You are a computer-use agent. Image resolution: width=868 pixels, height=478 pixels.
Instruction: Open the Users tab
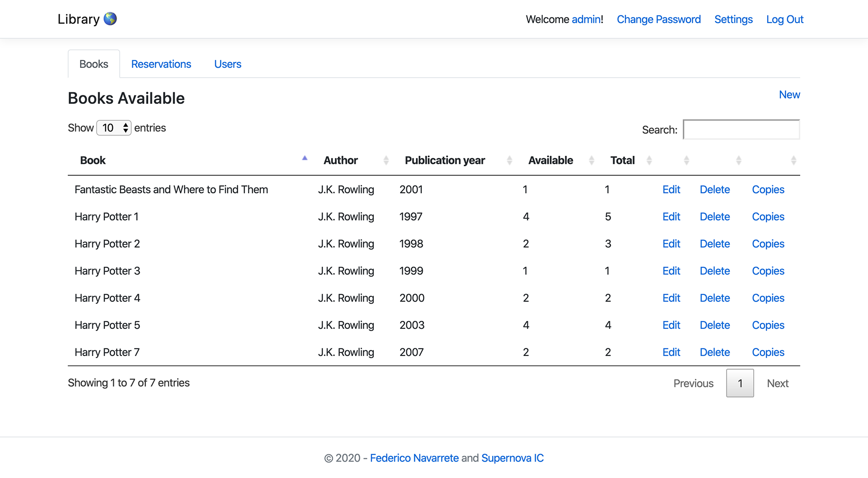coord(228,64)
